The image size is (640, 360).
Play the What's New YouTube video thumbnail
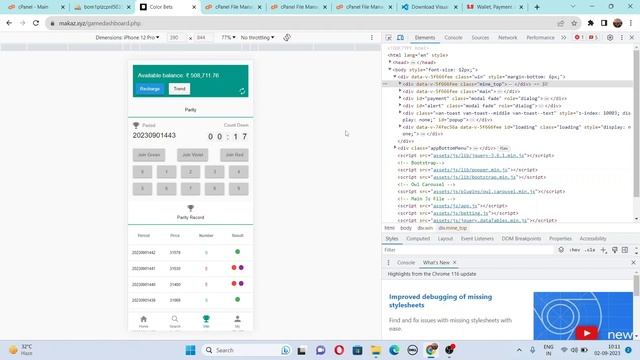587,333
